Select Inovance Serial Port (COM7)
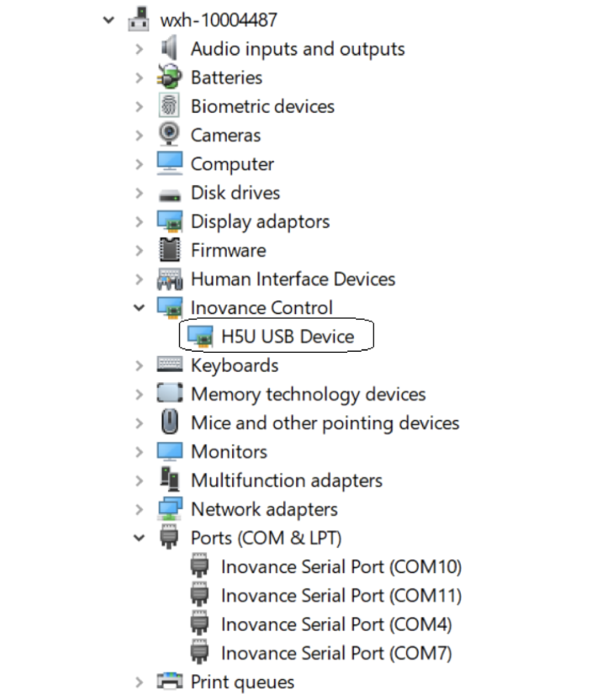590x700 pixels. point(336,654)
